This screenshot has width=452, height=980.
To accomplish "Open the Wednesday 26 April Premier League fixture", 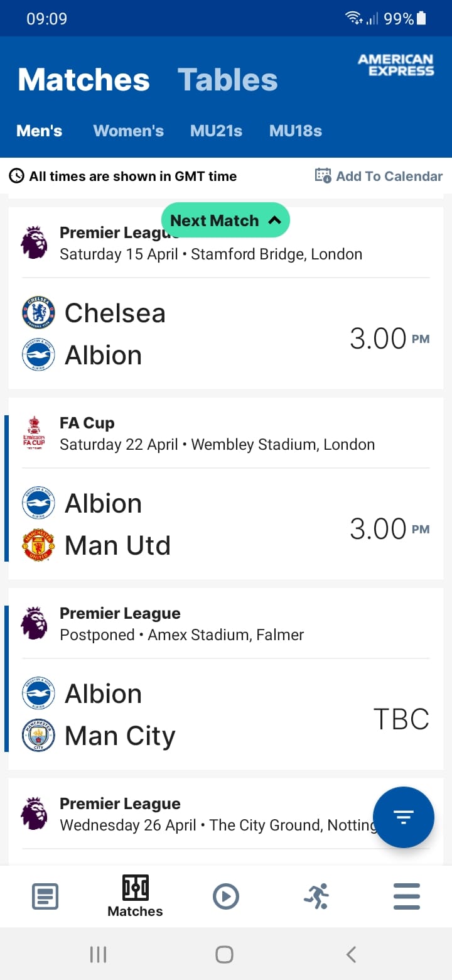I will click(226, 822).
